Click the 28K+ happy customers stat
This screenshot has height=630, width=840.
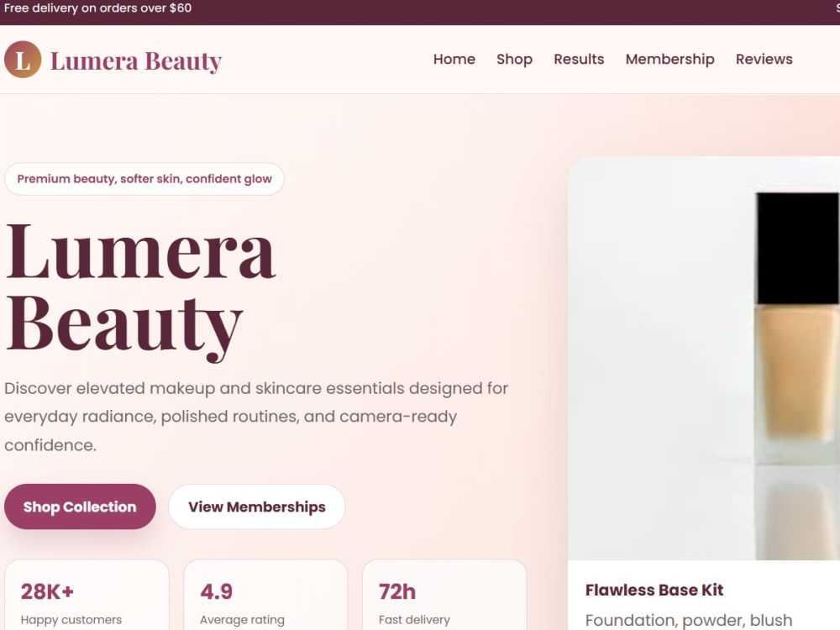tap(87, 596)
